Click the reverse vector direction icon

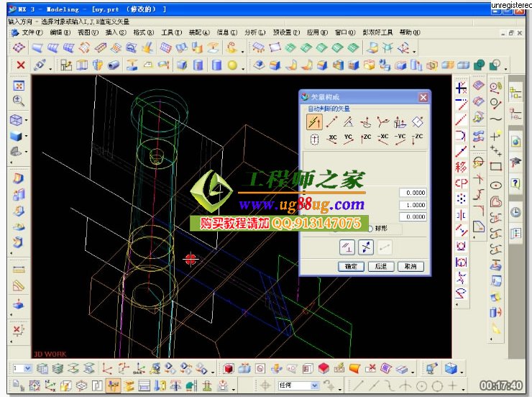click(x=366, y=247)
